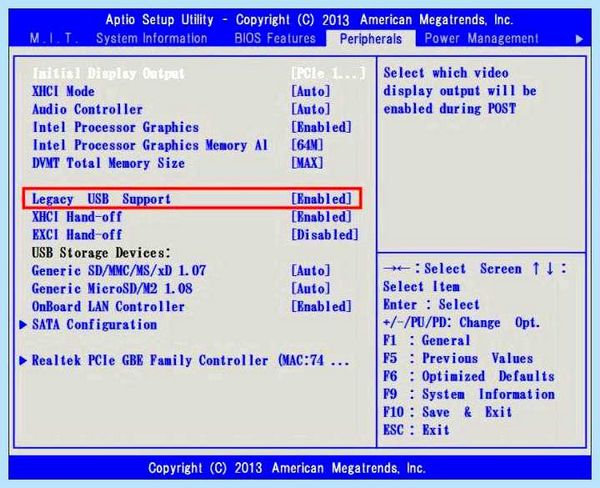Click the Enter : Select hint
The height and width of the screenshot is (488, 600).
point(431,305)
